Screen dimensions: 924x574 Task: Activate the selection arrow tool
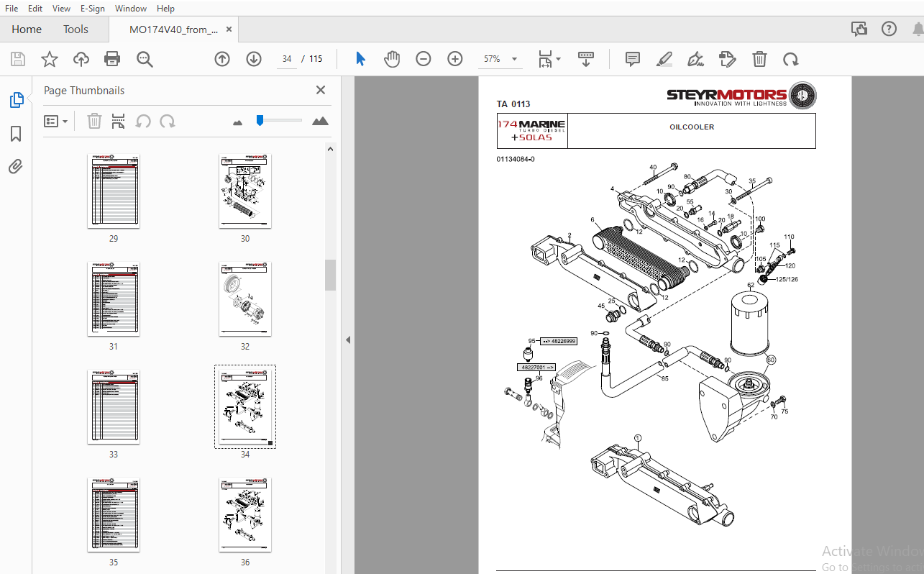click(x=360, y=59)
